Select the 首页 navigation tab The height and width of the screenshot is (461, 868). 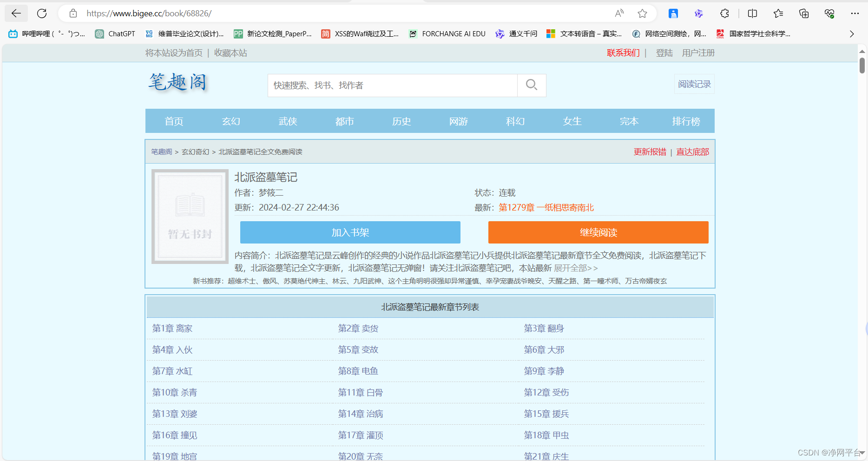[174, 121]
